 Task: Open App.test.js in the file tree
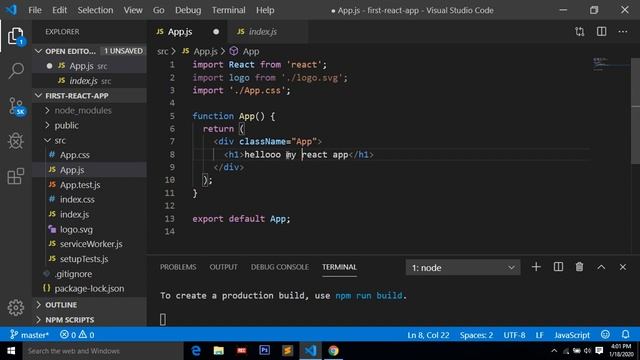80,184
